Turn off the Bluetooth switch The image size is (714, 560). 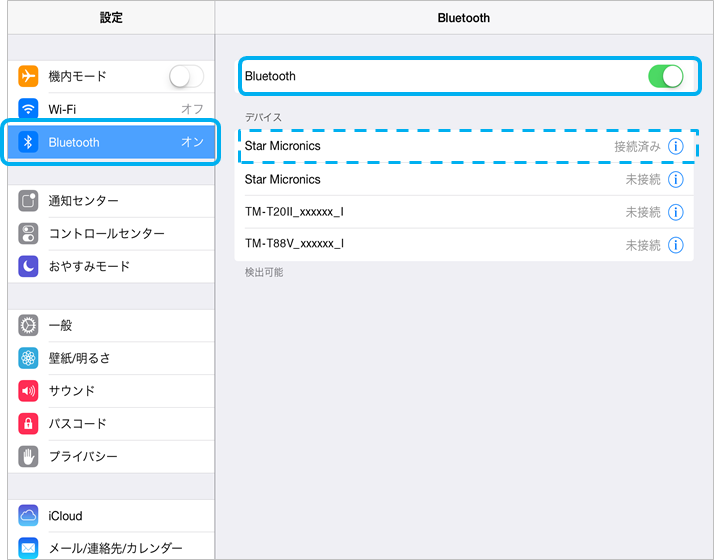666,76
